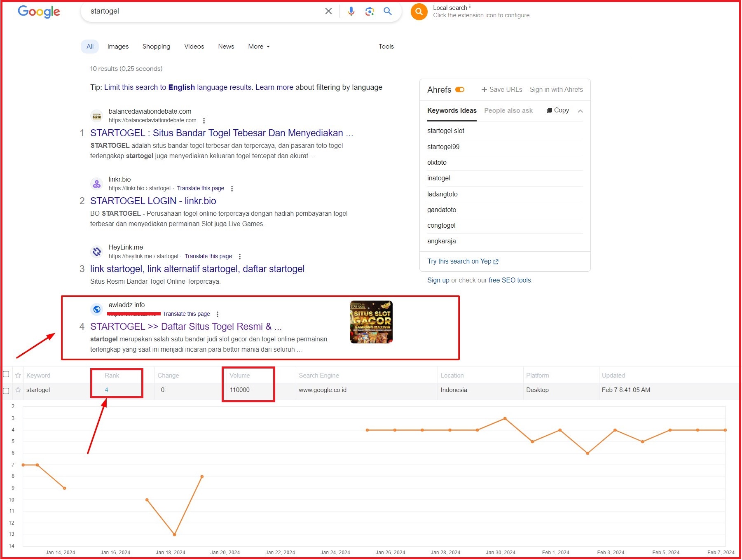742x560 pixels.
Task: Star the startogel keyword row
Action: point(18,390)
